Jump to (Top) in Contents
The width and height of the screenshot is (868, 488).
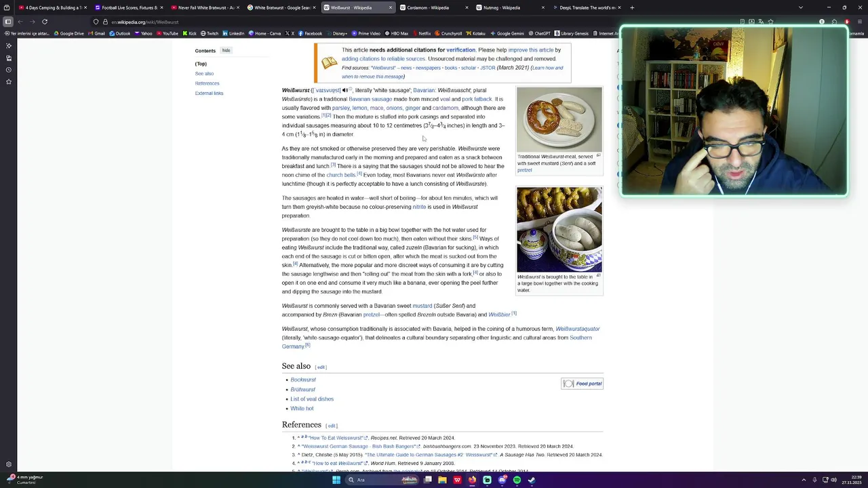pos(201,64)
